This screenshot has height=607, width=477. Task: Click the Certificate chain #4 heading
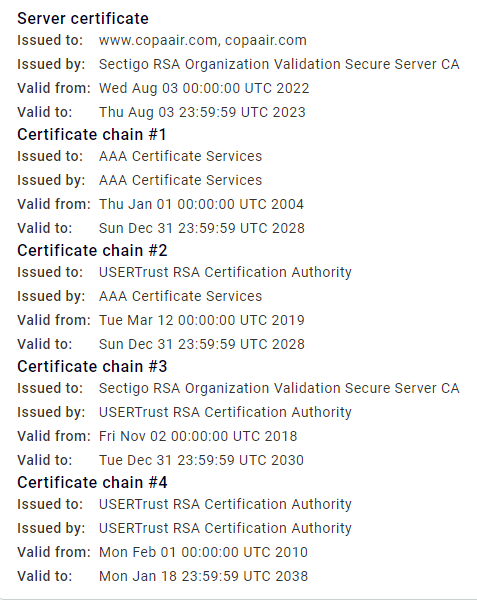(92, 482)
